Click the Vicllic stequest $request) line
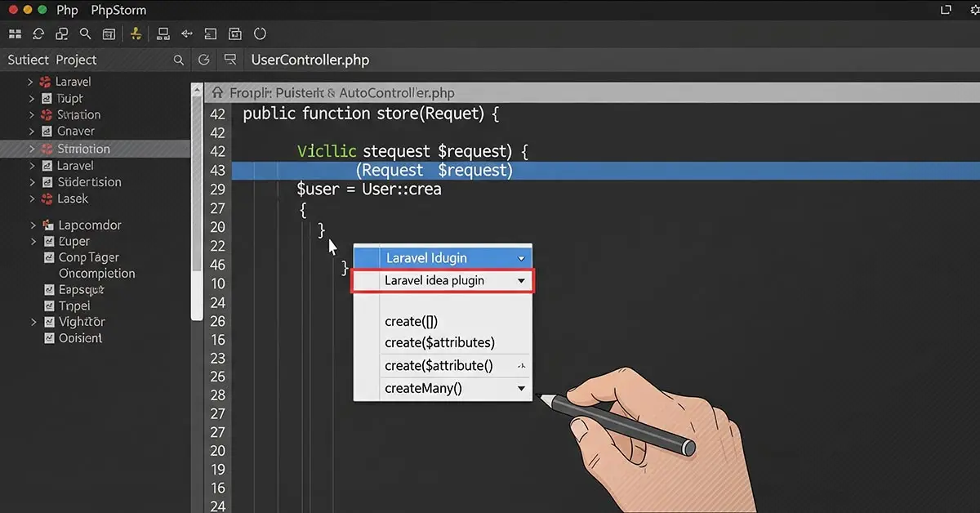 (413, 151)
